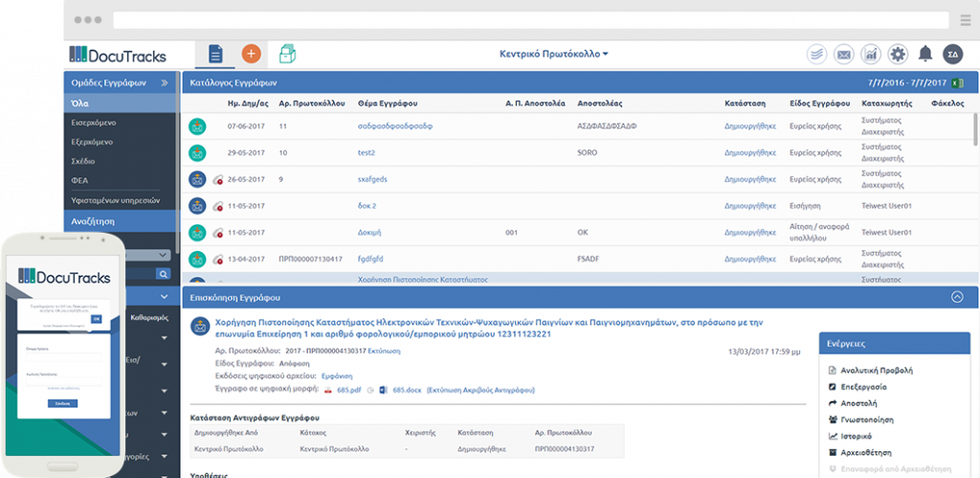Click Επεξεργασία action
980x478 pixels.
click(864, 387)
